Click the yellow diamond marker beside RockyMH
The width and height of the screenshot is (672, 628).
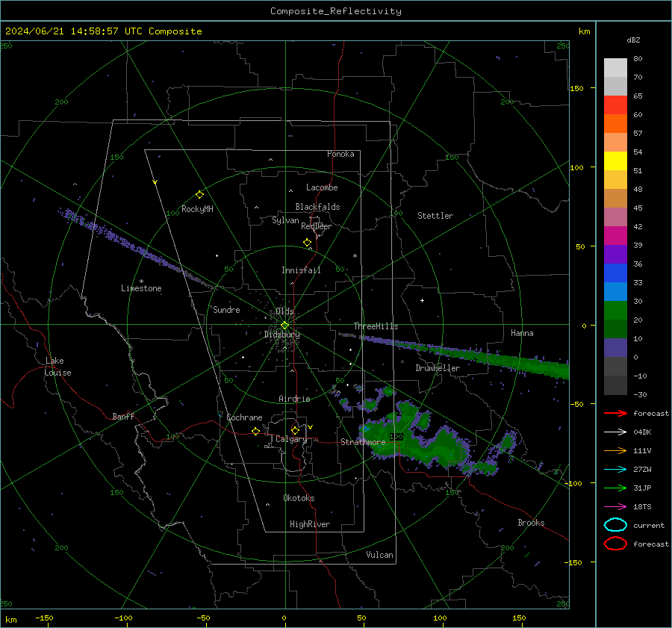click(x=199, y=195)
